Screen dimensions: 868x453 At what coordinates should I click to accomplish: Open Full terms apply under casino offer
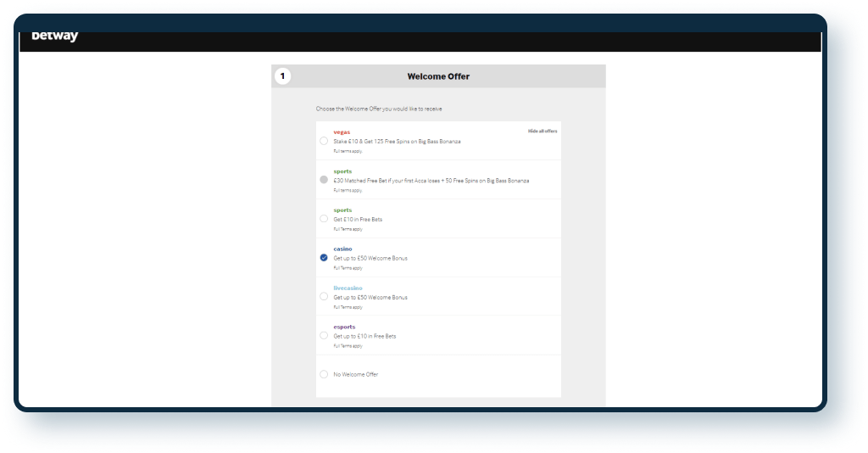pyautogui.click(x=348, y=268)
